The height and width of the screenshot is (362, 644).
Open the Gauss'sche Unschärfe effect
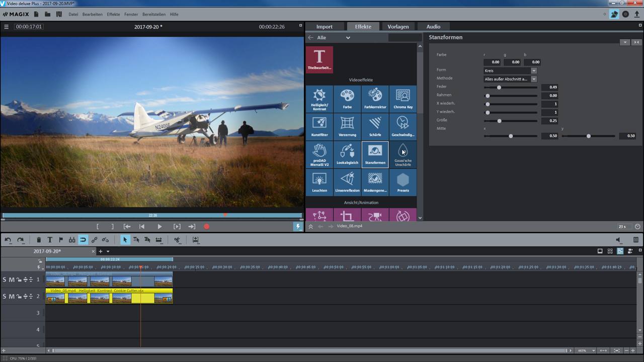[x=403, y=155]
